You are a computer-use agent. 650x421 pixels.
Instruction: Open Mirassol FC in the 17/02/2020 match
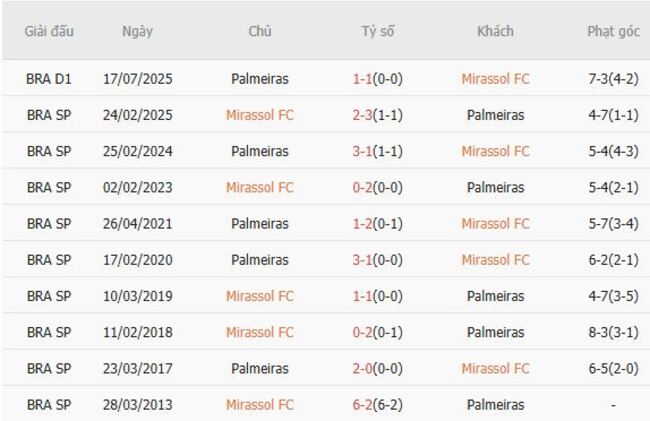point(495,260)
